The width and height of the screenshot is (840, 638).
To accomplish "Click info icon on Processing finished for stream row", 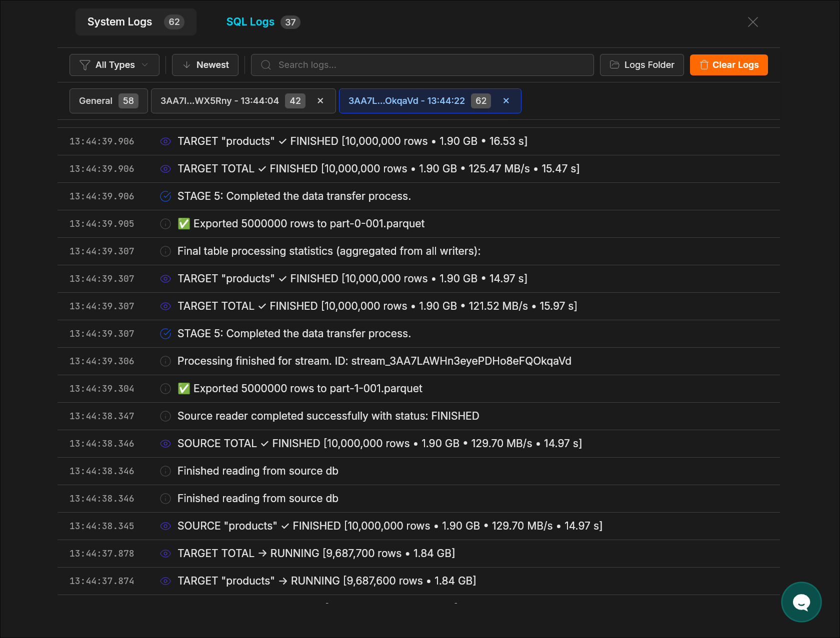I will tap(165, 361).
